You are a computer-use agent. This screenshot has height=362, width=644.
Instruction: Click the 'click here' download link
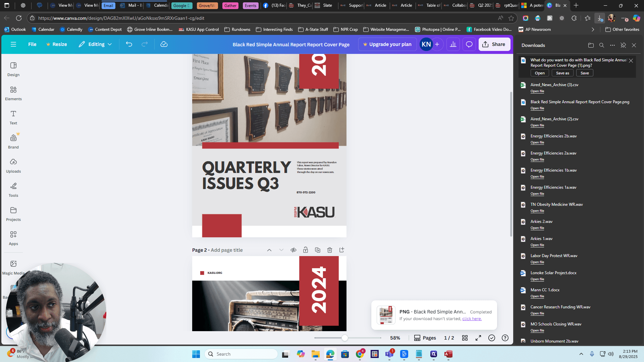click(472, 319)
